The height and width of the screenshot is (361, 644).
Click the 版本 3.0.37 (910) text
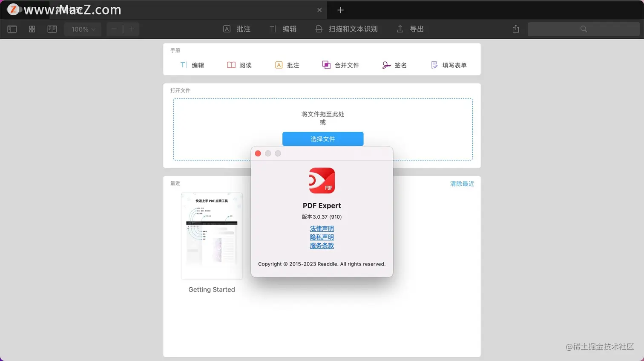(x=322, y=217)
